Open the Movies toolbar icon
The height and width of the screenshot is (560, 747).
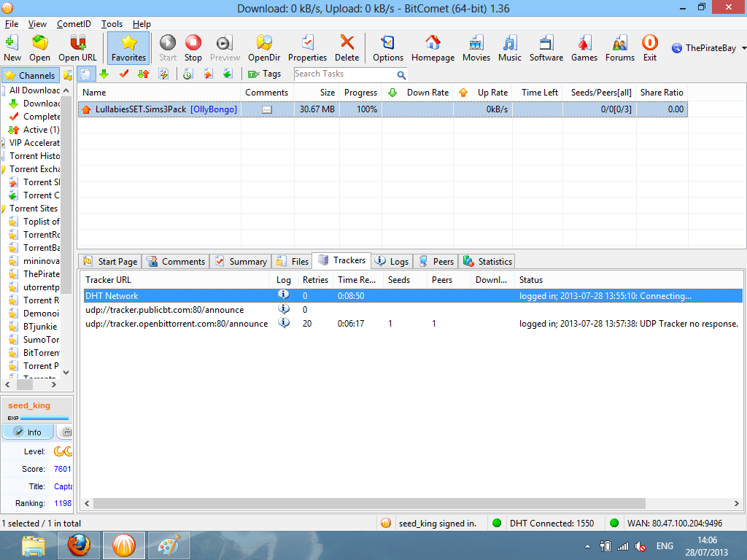476,48
